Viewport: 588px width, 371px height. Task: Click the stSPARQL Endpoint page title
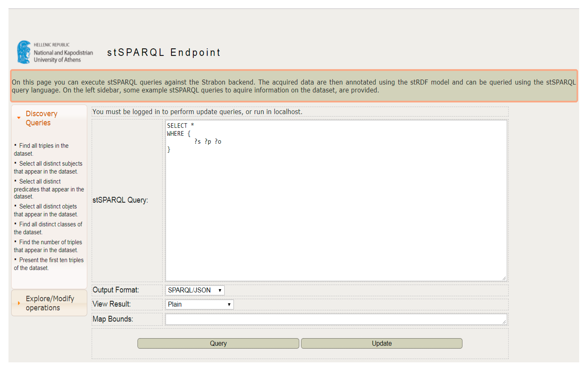point(164,52)
